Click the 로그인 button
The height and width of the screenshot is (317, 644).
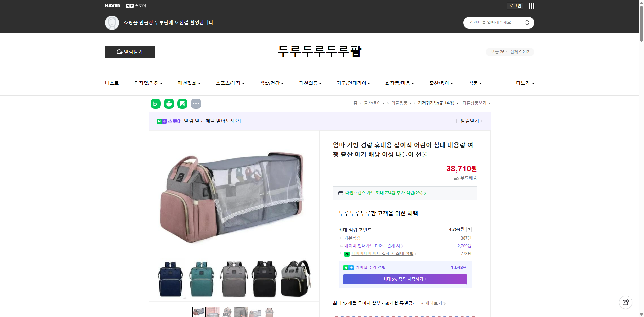515,6
